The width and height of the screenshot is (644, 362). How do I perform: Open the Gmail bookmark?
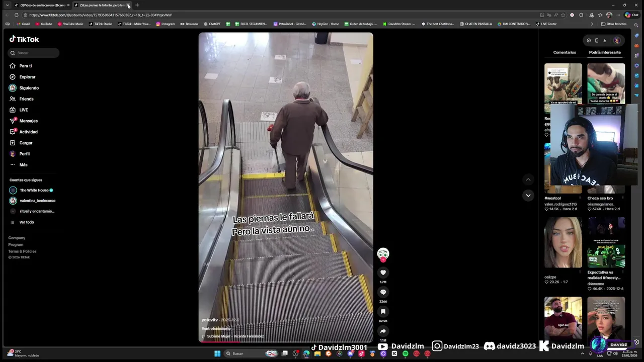pyautogui.click(x=22, y=24)
